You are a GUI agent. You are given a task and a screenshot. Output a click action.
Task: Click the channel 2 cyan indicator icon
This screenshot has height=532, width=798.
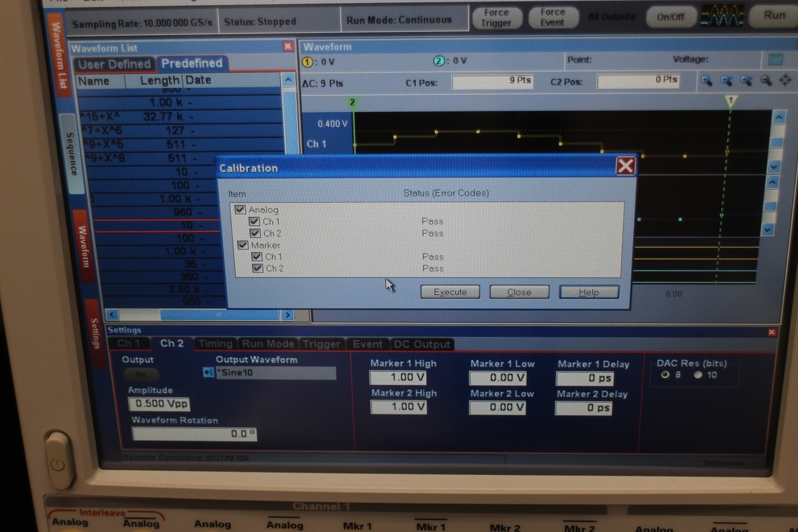click(x=439, y=61)
